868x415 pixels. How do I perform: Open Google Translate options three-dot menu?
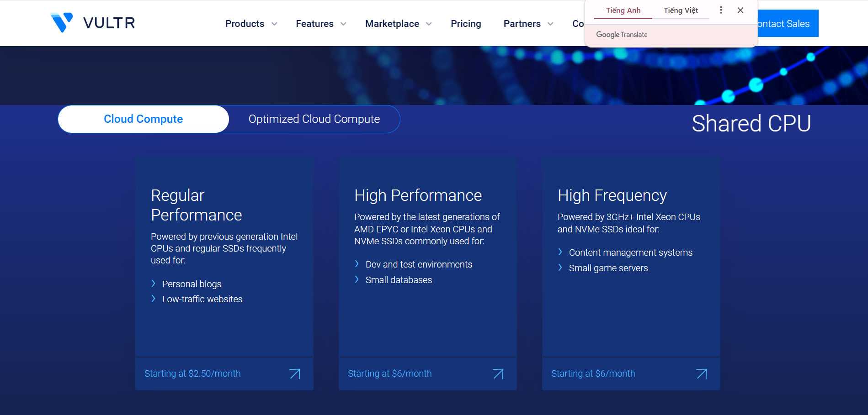coord(721,10)
